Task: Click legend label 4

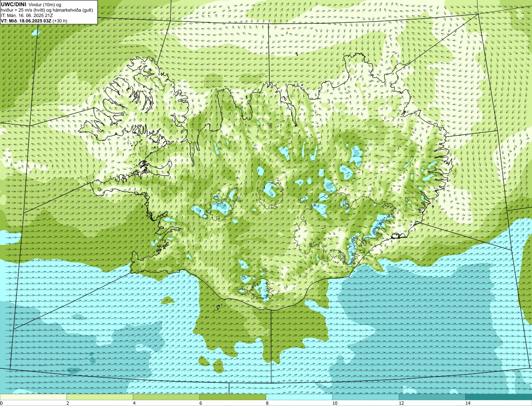Action: [x=134, y=403]
